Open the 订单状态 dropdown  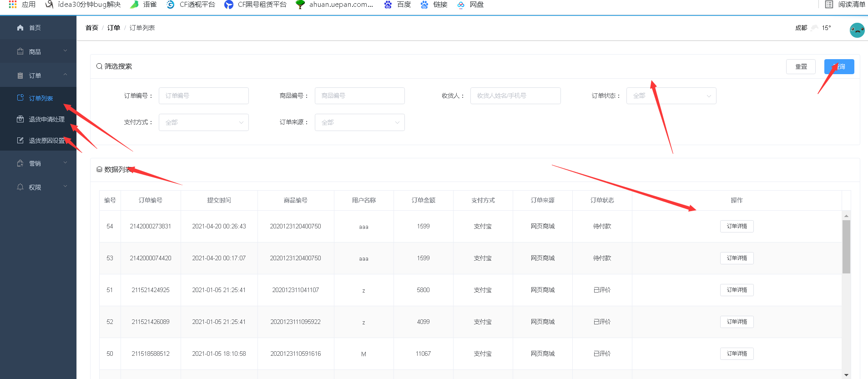[671, 96]
